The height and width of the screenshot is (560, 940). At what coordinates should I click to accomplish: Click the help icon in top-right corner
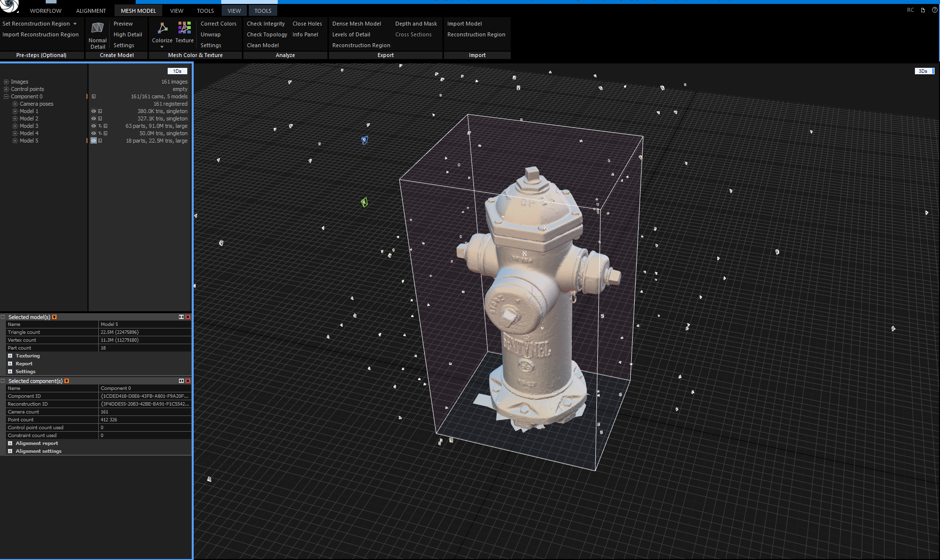935,10
